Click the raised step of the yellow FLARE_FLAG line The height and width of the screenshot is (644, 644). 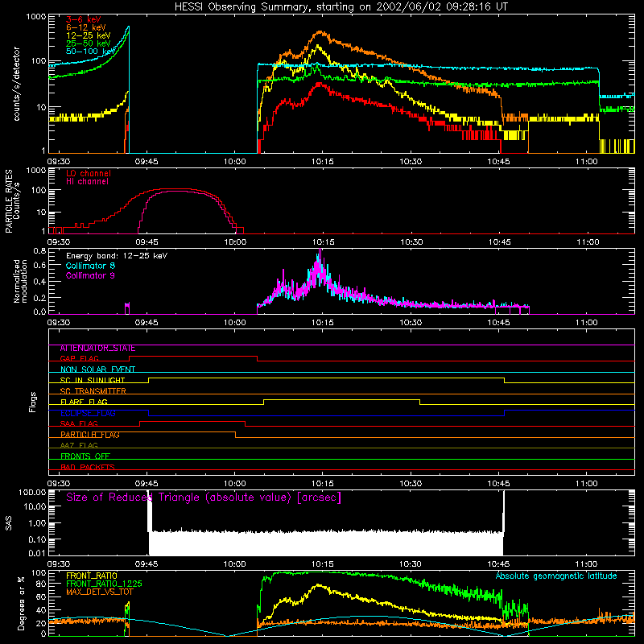(x=341, y=399)
